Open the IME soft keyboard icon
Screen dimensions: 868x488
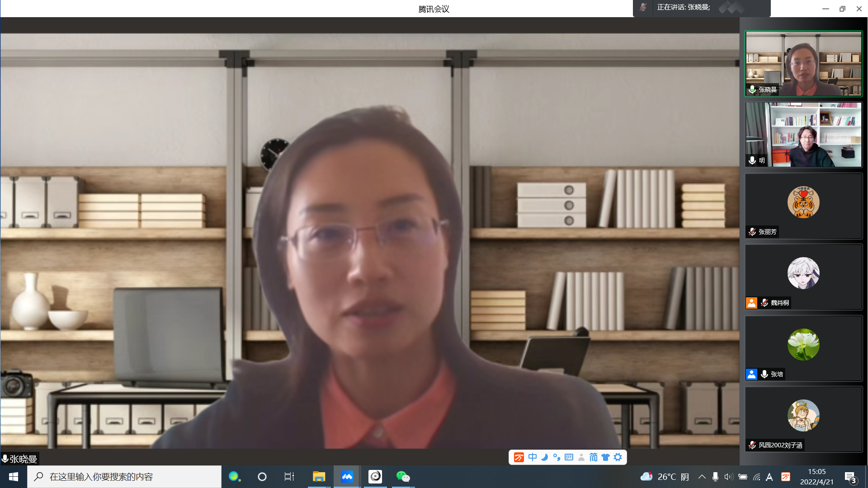point(569,457)
